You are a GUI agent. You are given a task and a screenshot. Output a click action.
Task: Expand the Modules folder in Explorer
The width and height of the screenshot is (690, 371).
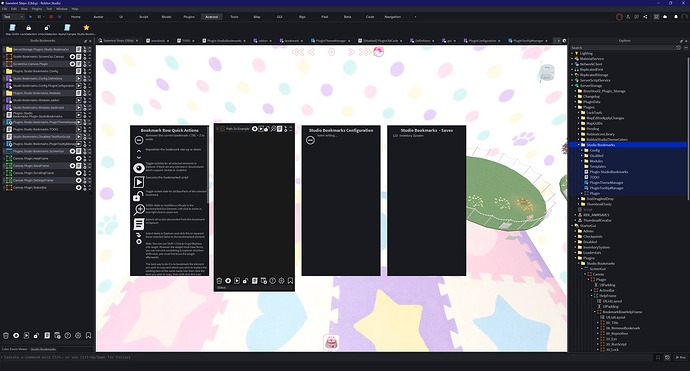point(582,161)
